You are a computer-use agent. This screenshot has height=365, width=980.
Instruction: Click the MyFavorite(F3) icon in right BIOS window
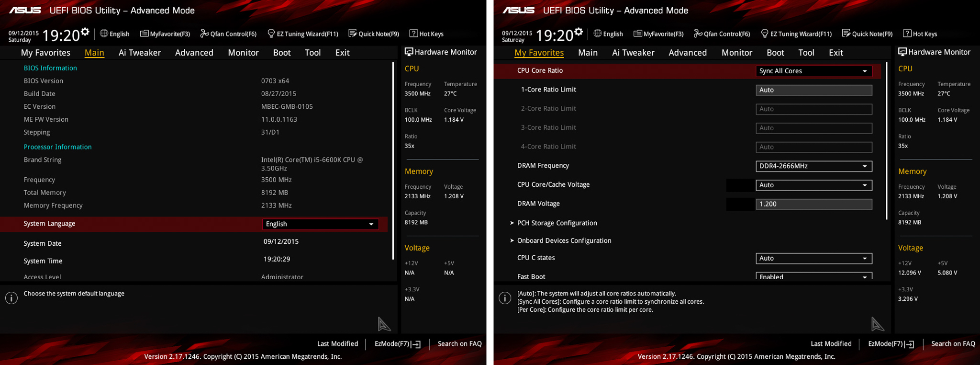point(638,34)
